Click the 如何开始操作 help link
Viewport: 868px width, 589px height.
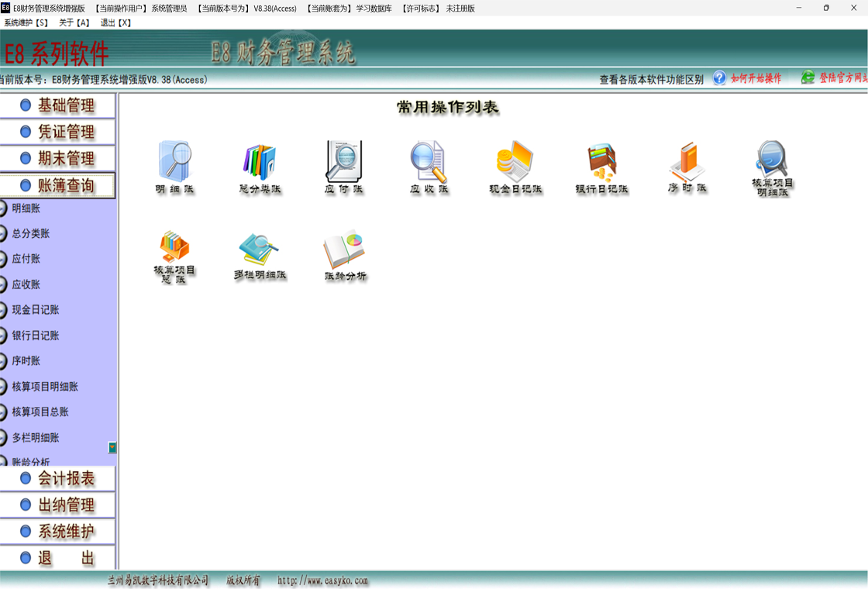click(x=756, y=79)
